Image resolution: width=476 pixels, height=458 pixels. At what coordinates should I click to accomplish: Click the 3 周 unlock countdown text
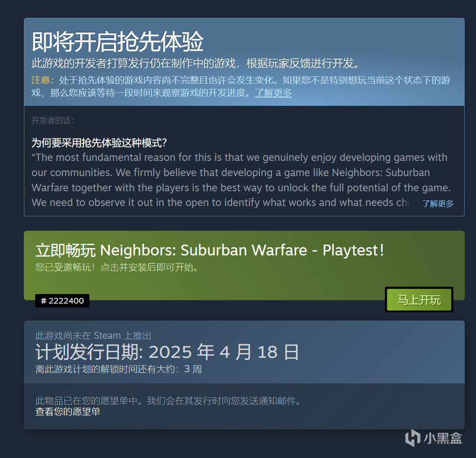click(x=193, y=369)
